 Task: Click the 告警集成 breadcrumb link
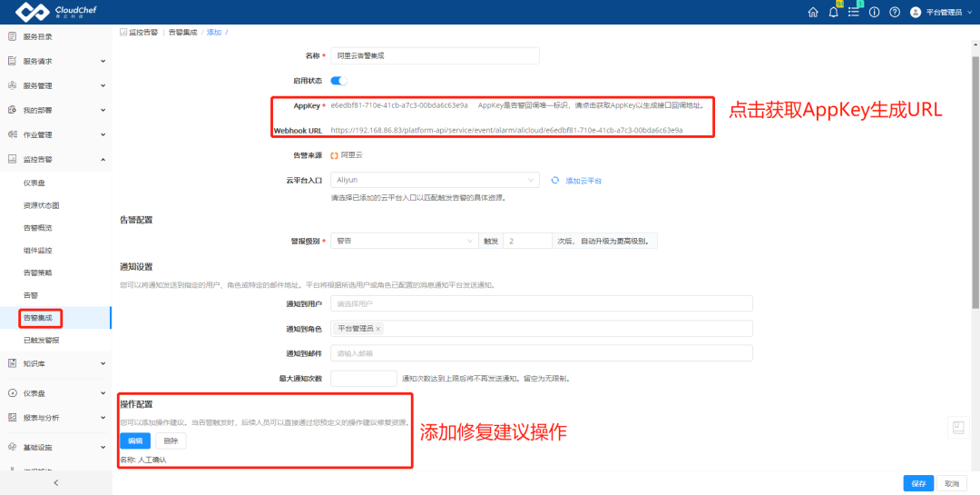point(183,31)
